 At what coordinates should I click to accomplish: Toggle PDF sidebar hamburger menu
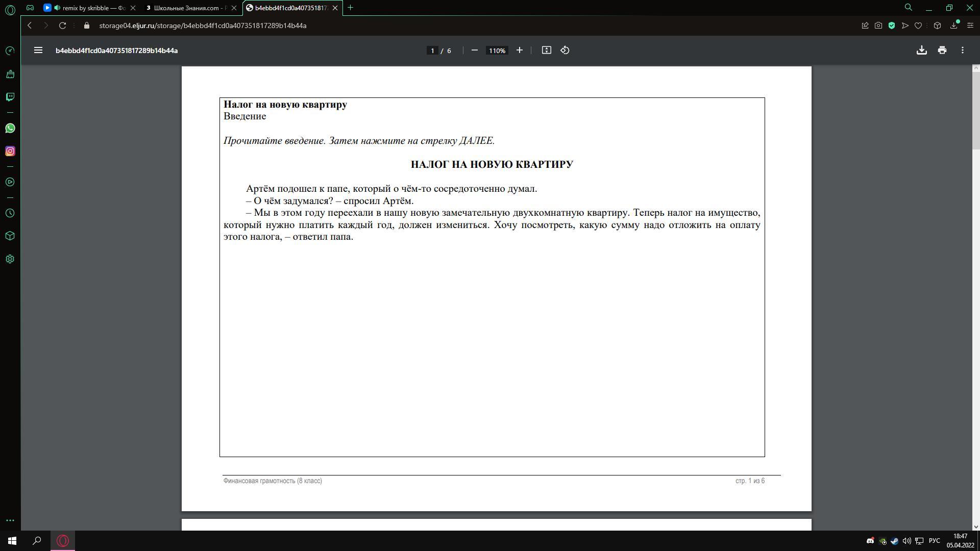coord(38,50)
